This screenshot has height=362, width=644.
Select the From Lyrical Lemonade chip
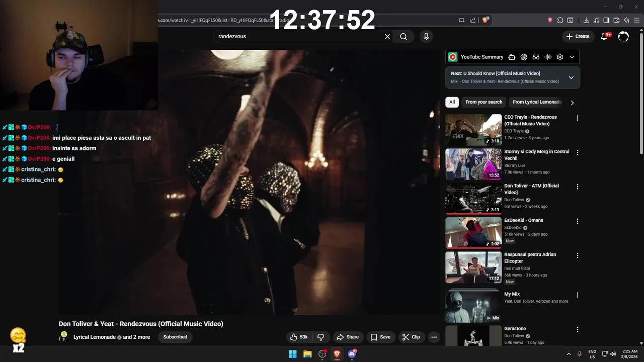536,102
